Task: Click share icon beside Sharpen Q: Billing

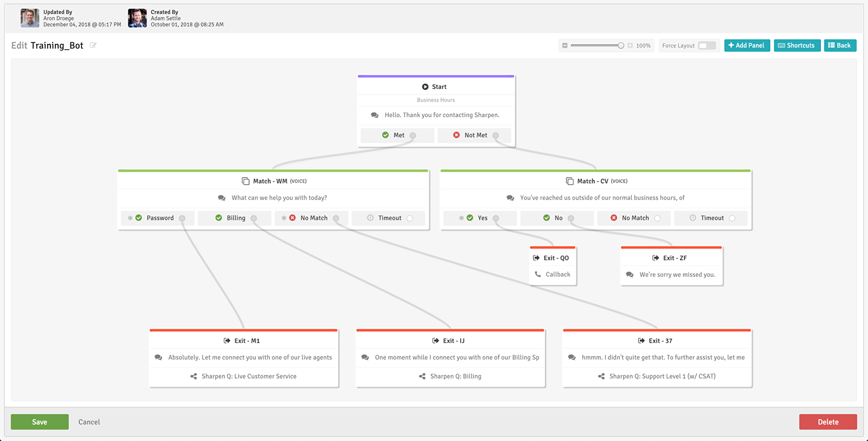Action: coord(422,376)
